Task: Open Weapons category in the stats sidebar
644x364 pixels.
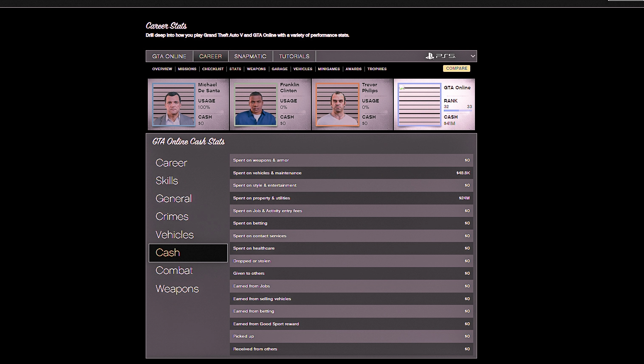Action: click(x=177, y=289)
